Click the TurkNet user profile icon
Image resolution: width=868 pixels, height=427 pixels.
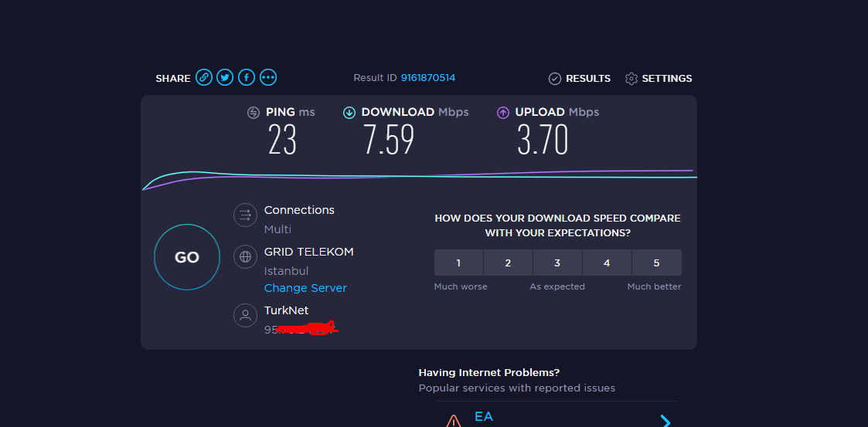[x=245, y=315]
